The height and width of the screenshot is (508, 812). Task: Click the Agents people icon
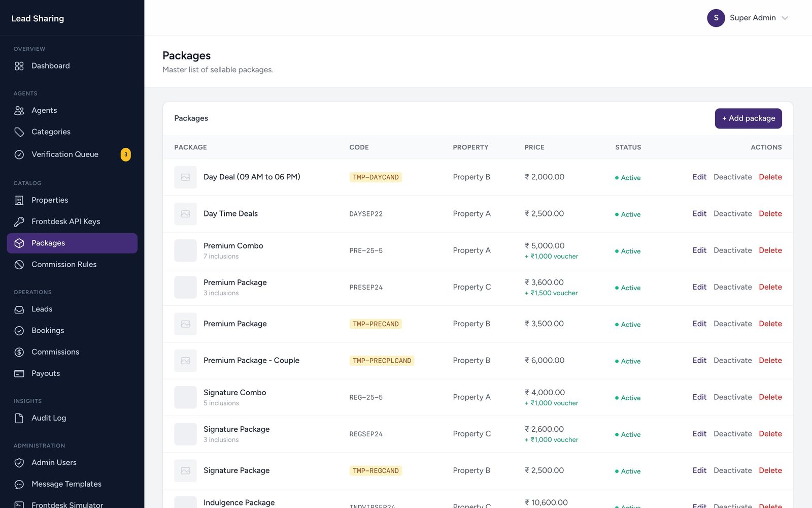pos(19,111)
